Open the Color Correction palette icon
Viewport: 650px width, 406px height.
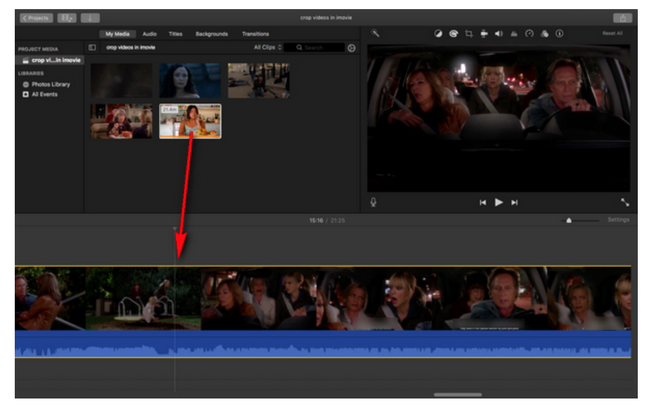click(453, 33)
